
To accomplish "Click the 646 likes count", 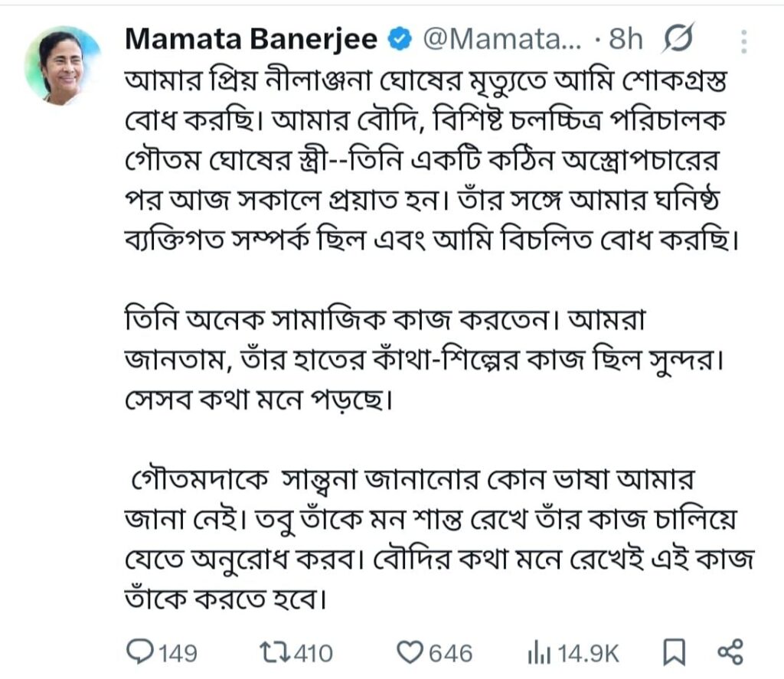I will coord(450,653).
